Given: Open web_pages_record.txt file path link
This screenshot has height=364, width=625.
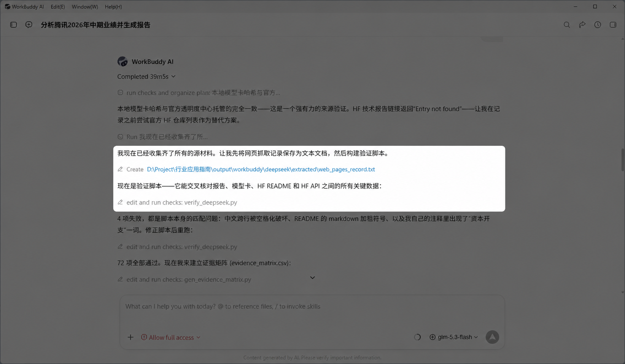Looking at the screenshot, I should pyautogui.click(x=261, y=169).
